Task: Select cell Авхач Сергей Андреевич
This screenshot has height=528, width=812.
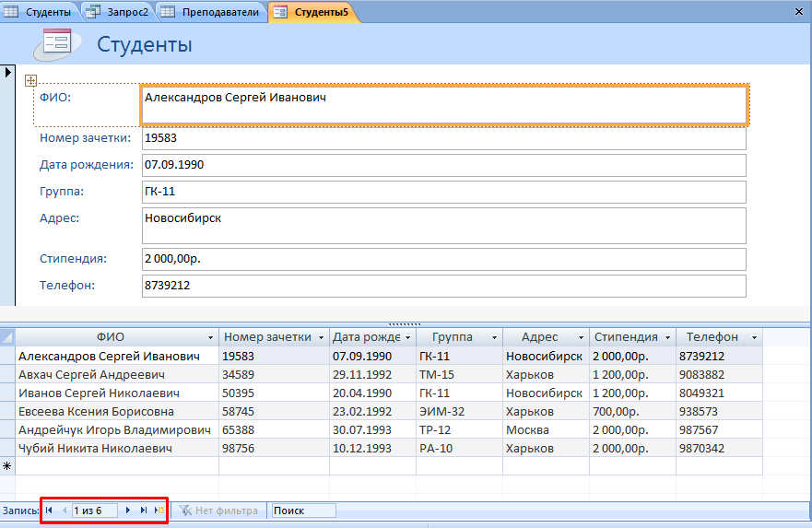Action: (x=117, y=374)
